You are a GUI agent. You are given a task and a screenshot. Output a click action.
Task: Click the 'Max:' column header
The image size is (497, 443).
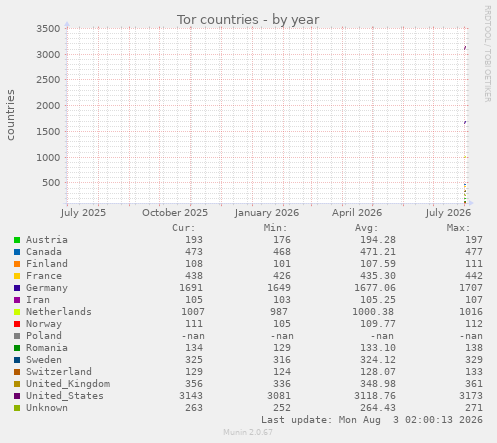pyautogui.click(x=458, y=228)
